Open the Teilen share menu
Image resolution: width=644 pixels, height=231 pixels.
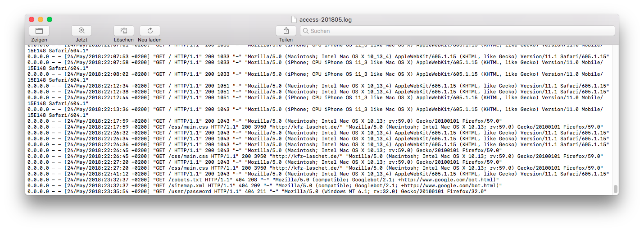tap(286, 31)
